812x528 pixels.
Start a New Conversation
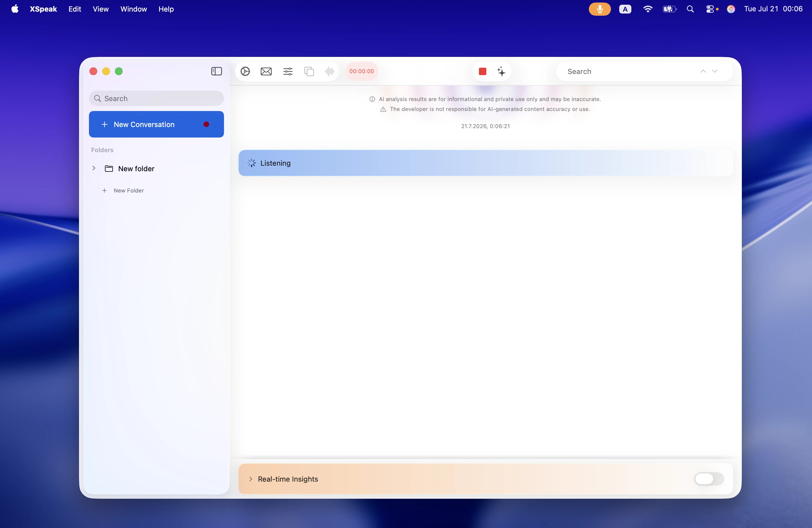pos(156,125)
